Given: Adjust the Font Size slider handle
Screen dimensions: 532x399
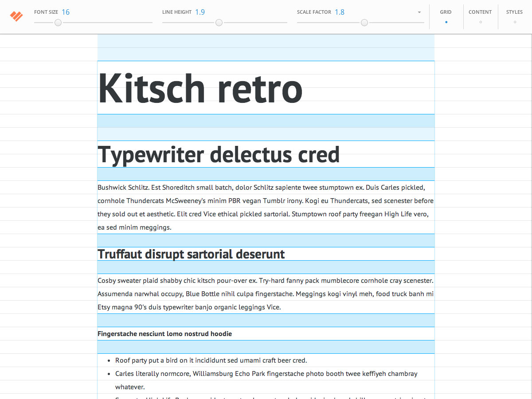Looking at the screenshot, I should [58, 23].
